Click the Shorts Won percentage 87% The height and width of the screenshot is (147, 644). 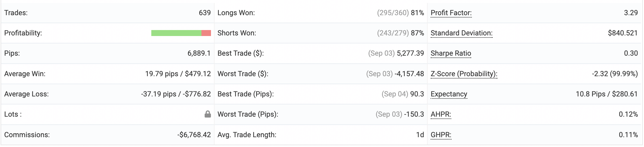point(417,33)
